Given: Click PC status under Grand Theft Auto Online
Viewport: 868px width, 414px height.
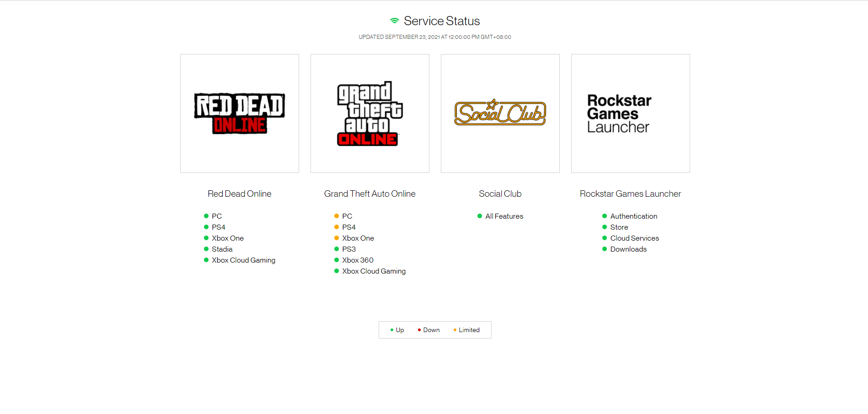Looking at the screenshot, I should [343, 216].
